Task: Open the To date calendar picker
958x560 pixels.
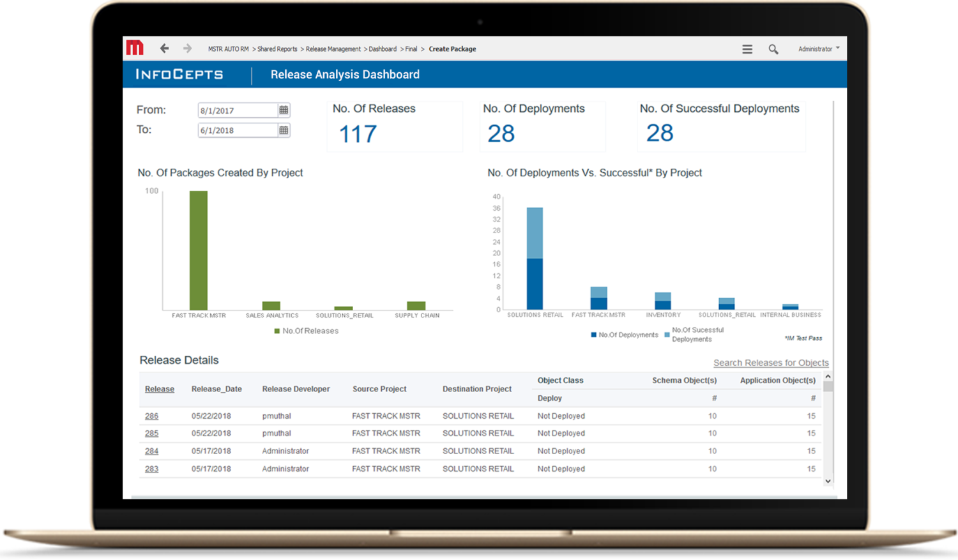Action: coord(284,130)
